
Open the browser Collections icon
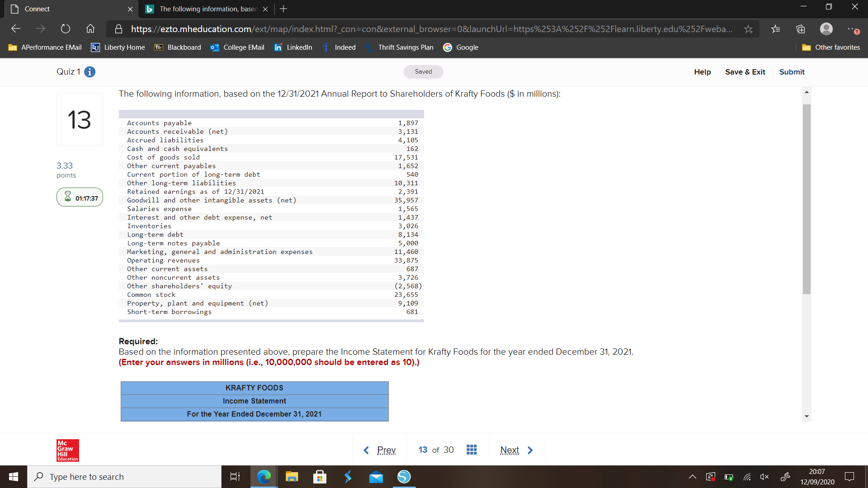click(801, 29)
